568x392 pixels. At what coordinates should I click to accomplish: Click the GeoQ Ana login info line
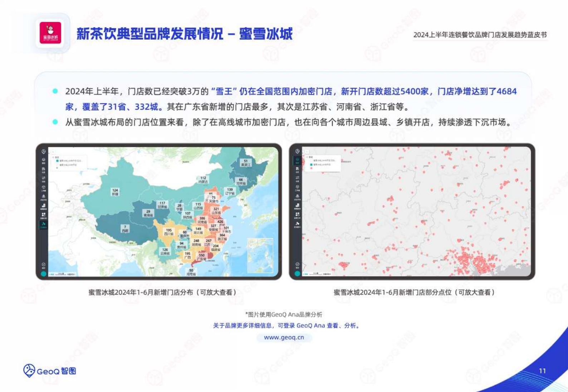pyautogui.click(x=287, y=325)
